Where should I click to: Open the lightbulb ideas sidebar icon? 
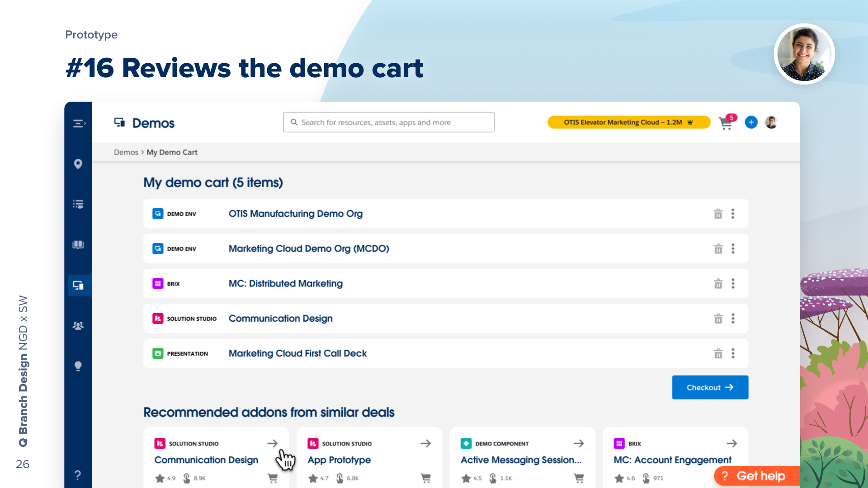[78, 366]
